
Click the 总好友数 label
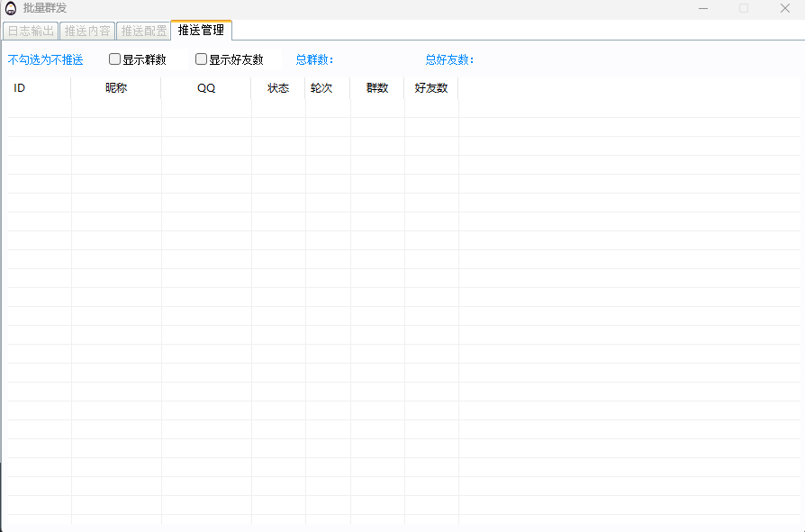pyautogui.click(x=449, y=60)
